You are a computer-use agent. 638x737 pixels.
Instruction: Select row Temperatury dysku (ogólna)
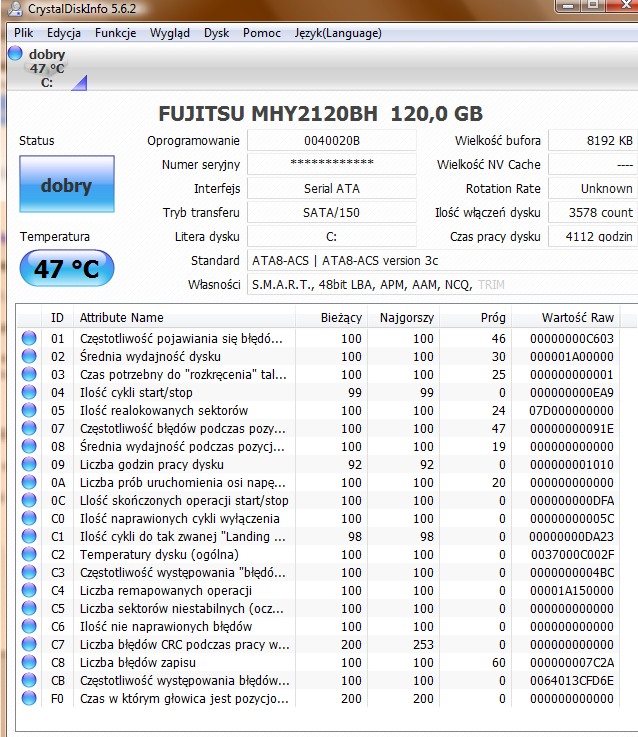(x=318, y=555)
